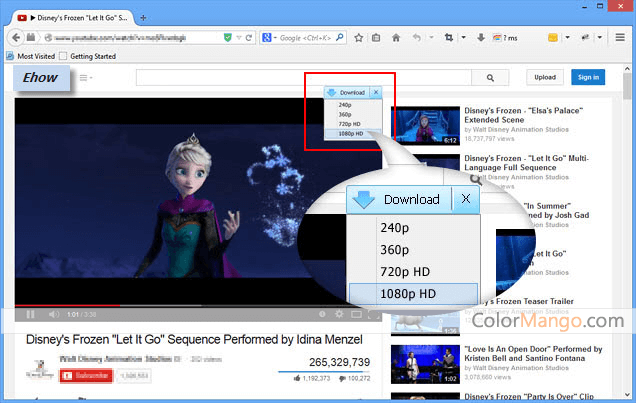Collapse the small Download dropdown above the video

pyautogui.click(x=375, y=92)
